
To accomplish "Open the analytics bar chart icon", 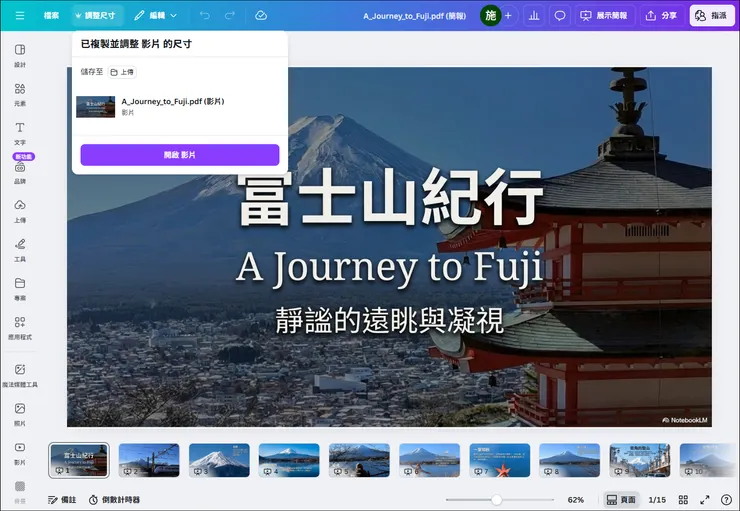I will click(x=534, y=16).
